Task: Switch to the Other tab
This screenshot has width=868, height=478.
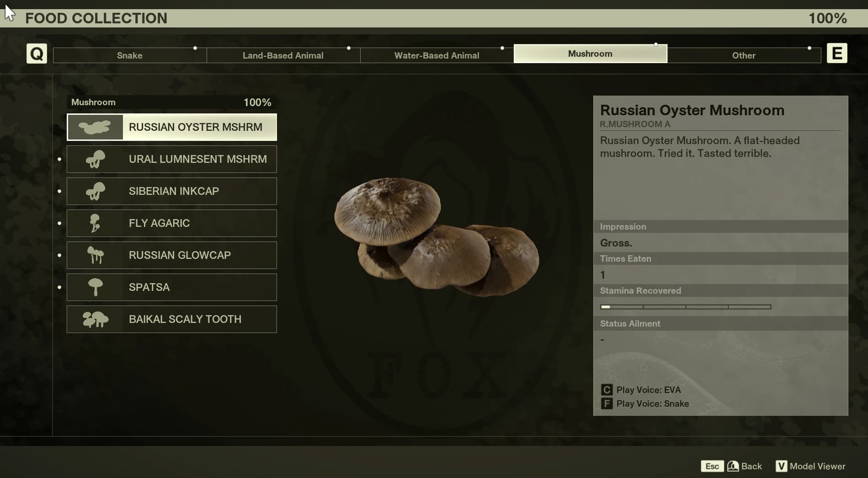Action: point(744,55)
